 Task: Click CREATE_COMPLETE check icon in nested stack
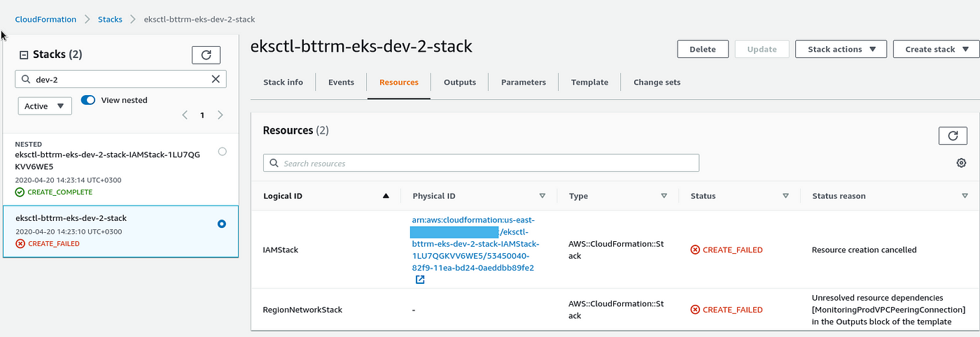[x=20, y=192]
